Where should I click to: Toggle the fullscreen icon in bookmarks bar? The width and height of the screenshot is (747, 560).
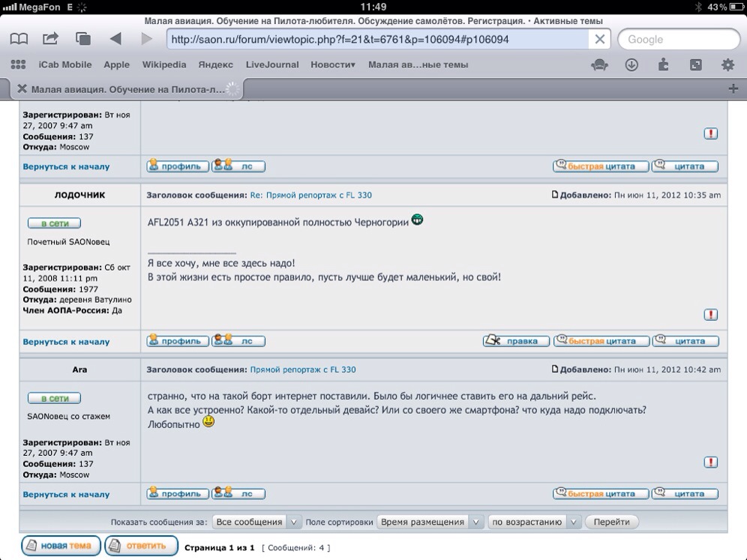(x=695, y=65)
